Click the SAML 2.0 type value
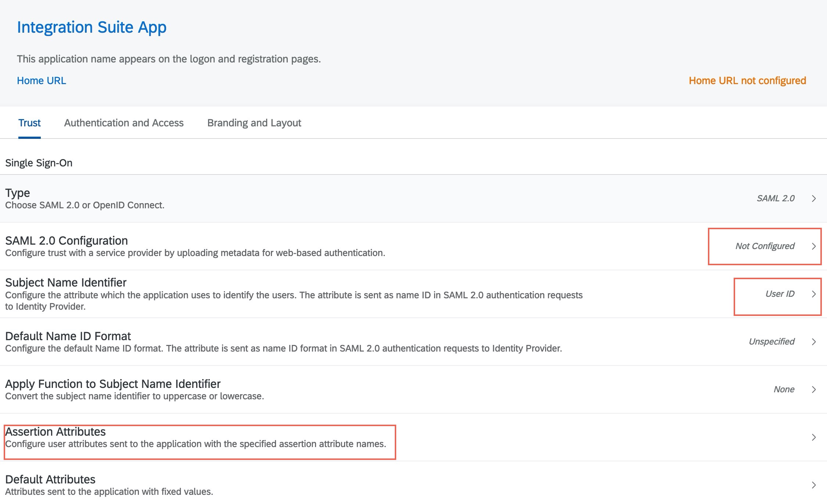 click(x=775, y=199)
